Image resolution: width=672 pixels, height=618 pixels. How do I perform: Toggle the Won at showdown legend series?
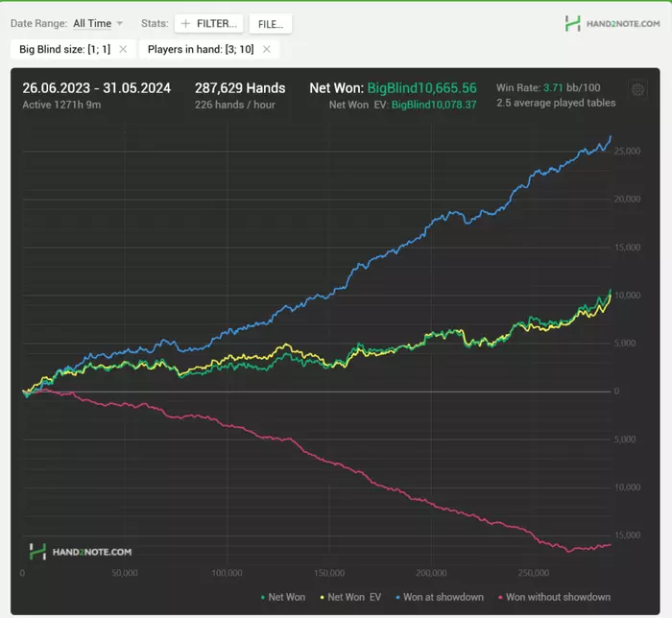coord(440,597)
